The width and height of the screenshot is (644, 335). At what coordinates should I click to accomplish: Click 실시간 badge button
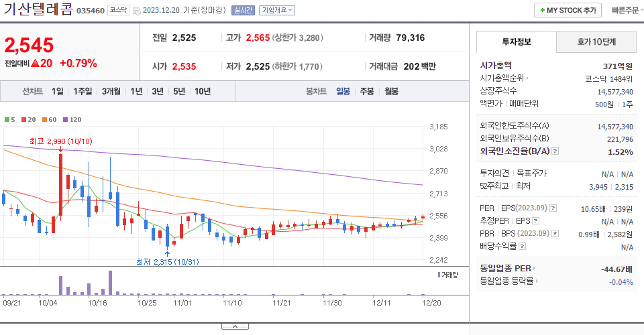click(x=243, y=10)
